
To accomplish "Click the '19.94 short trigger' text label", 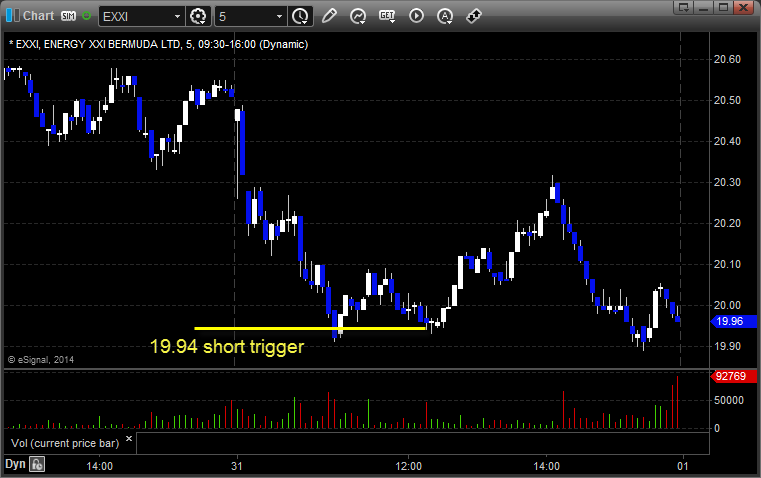I will point(227,346).
